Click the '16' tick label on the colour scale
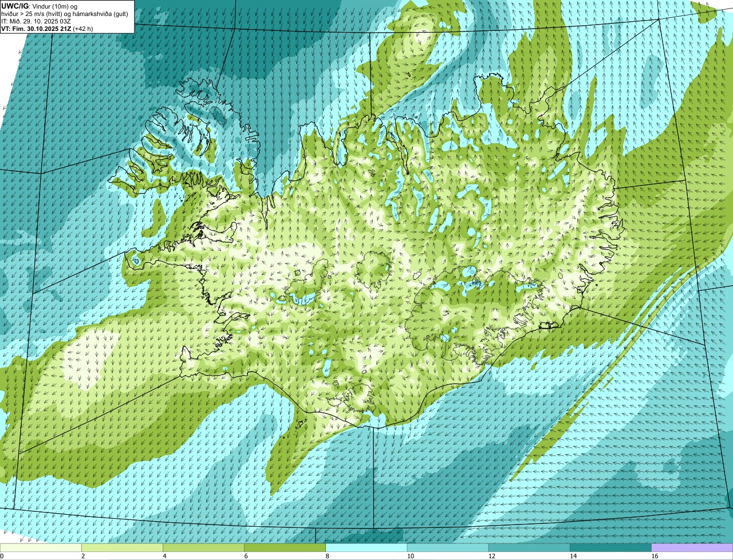Viewport: 733px width, 560px height. [x=654, y=556]
